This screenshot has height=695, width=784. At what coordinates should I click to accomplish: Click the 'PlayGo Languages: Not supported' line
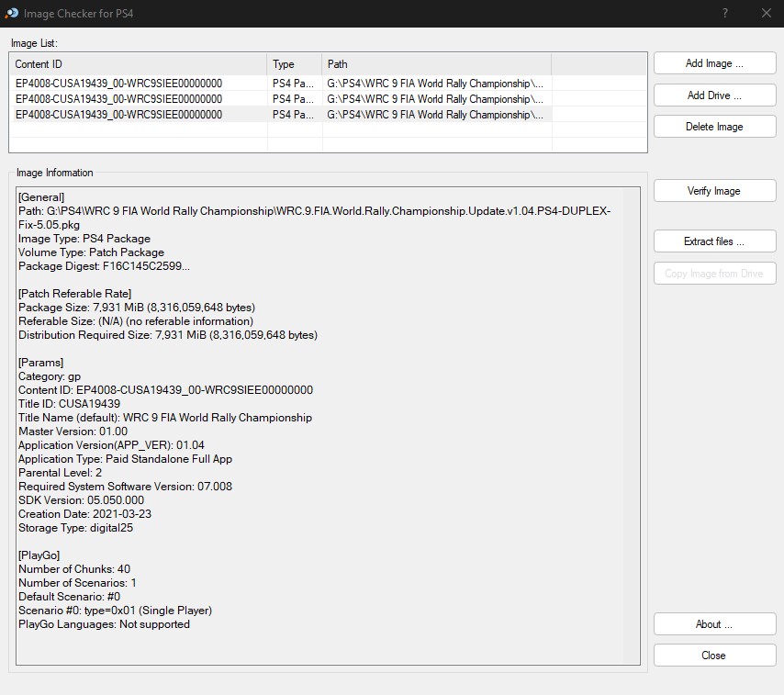105,624
